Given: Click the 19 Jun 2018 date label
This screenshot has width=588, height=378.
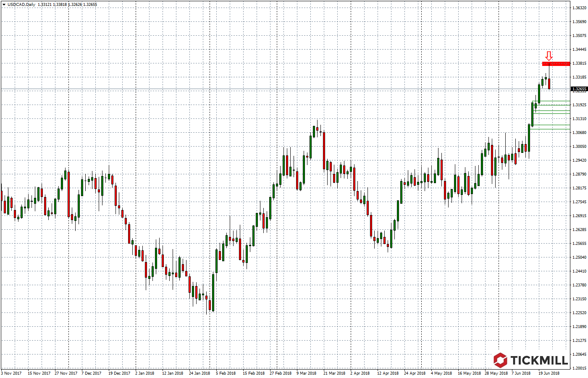Looking at the screenshot, I should pyautogui.click(x=549, y=373).
